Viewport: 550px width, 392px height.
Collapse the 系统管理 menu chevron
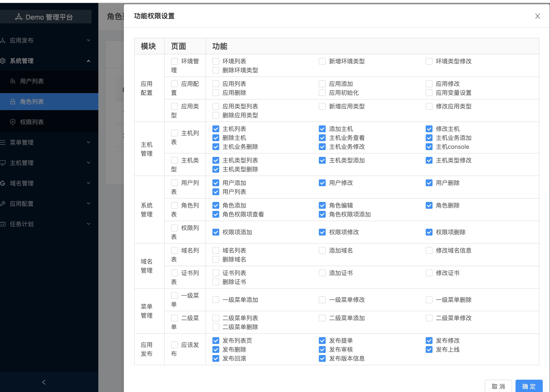(89, 61)
